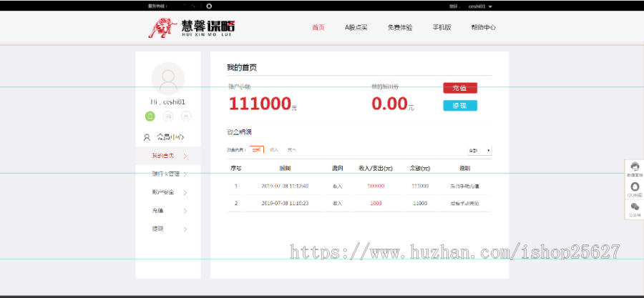Click the blue 提现 withdraw button
The image size is (644, 298).
point(460,105)
